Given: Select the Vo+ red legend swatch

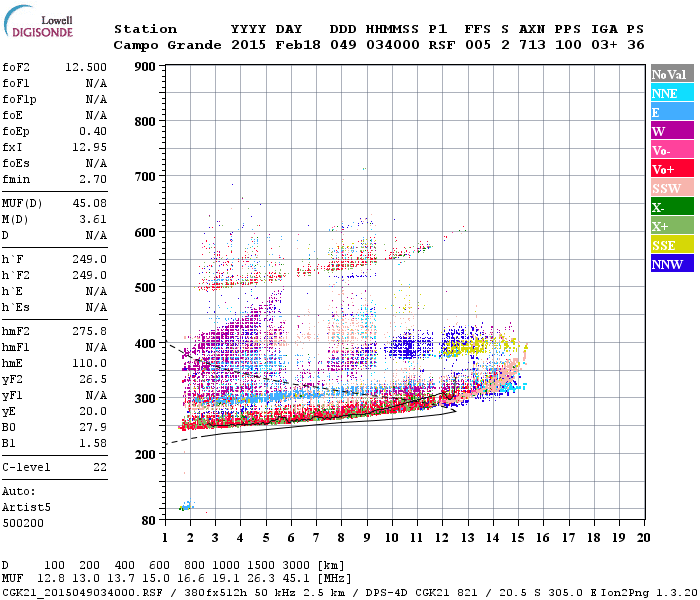Looking at the screenshot, I should pos(672,169).
